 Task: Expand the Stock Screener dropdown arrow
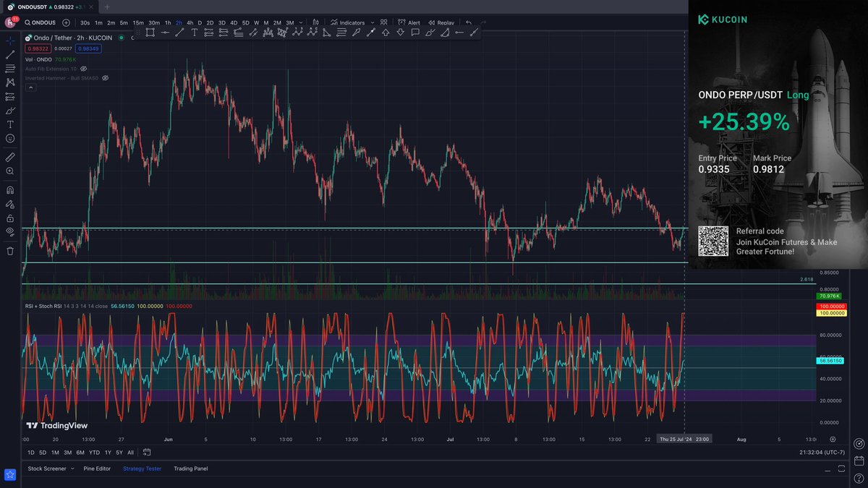click(x=72, y=468)
